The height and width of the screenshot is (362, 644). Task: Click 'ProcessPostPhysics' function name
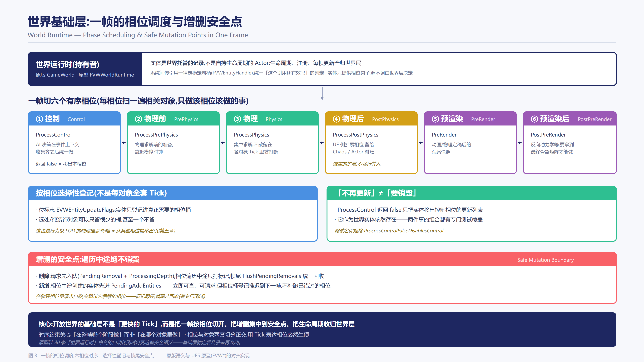point(355,135)
